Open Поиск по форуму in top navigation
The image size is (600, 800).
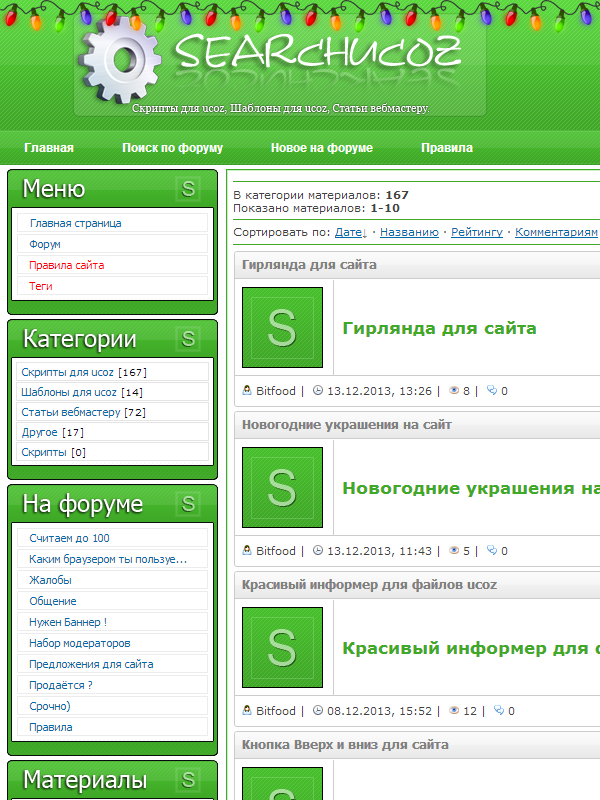pos(172,148)
